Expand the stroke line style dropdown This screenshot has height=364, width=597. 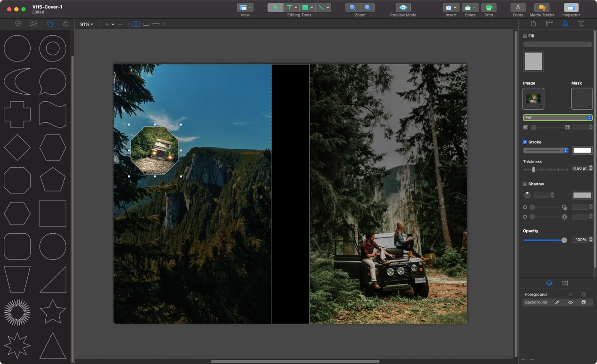546,150
